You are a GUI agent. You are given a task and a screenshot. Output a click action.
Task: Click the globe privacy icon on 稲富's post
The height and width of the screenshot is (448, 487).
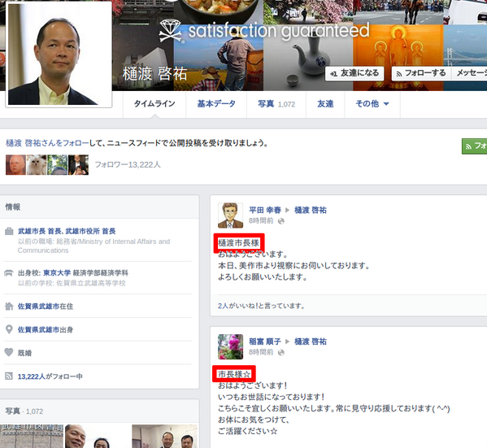281,353
